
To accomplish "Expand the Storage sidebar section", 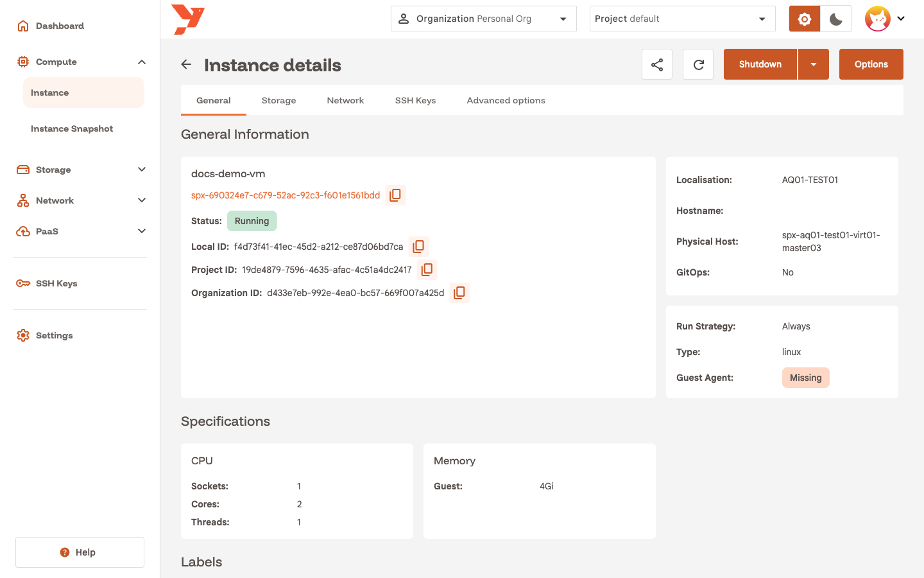I will 142,170.
